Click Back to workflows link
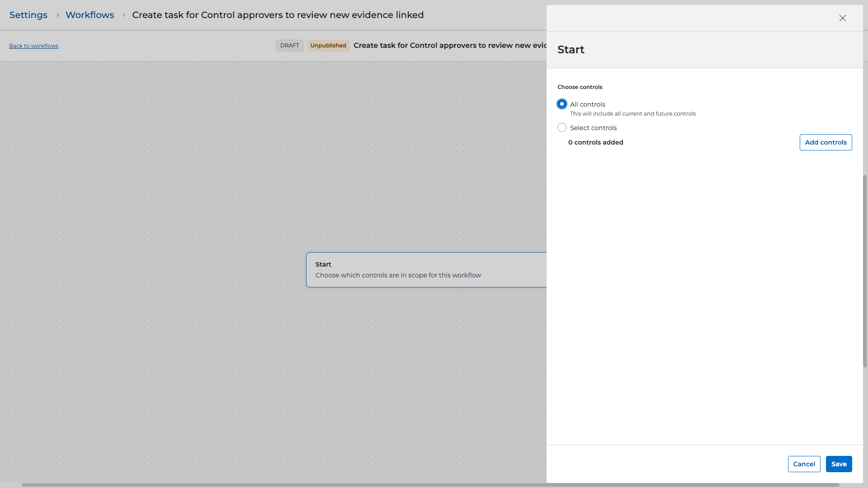 pos(33,46)
